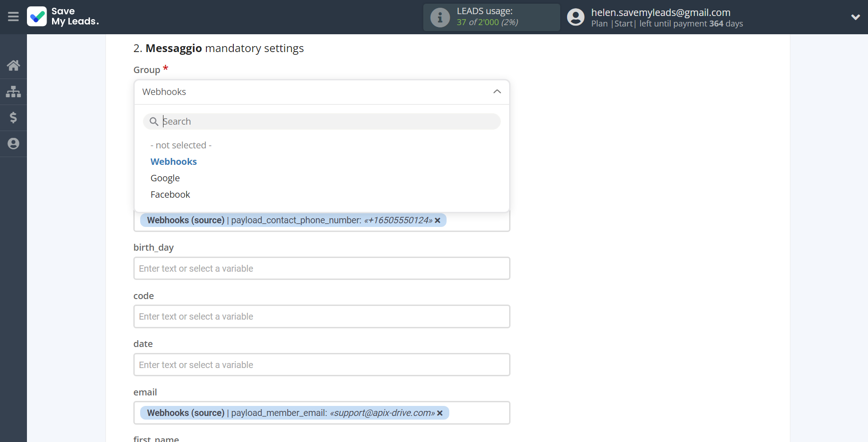The image size is (868, 442).
Task: Remove the payload_member_email tag
Action: coord(440,413)
